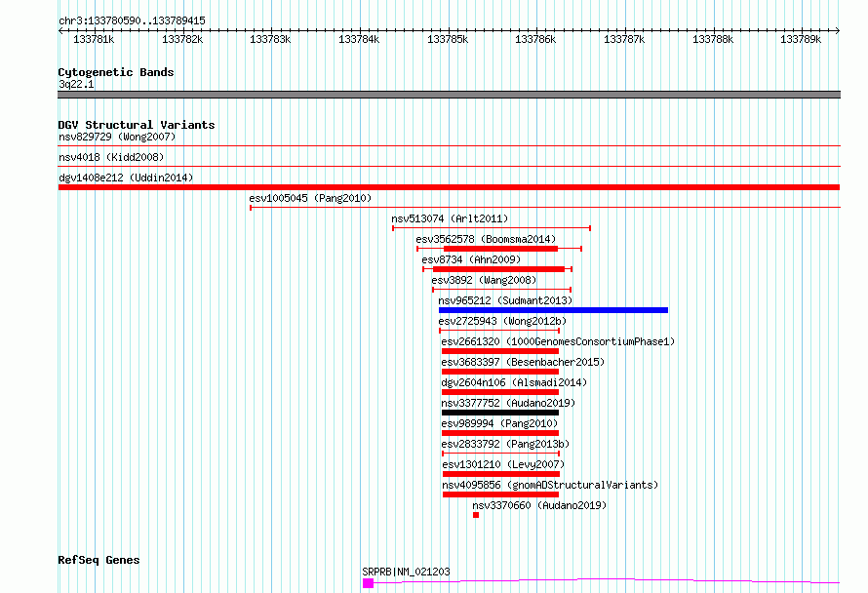Select the black nsv3377752 variant bar
Viewport: 868px width, 593px height.
(x=500, y=413)
